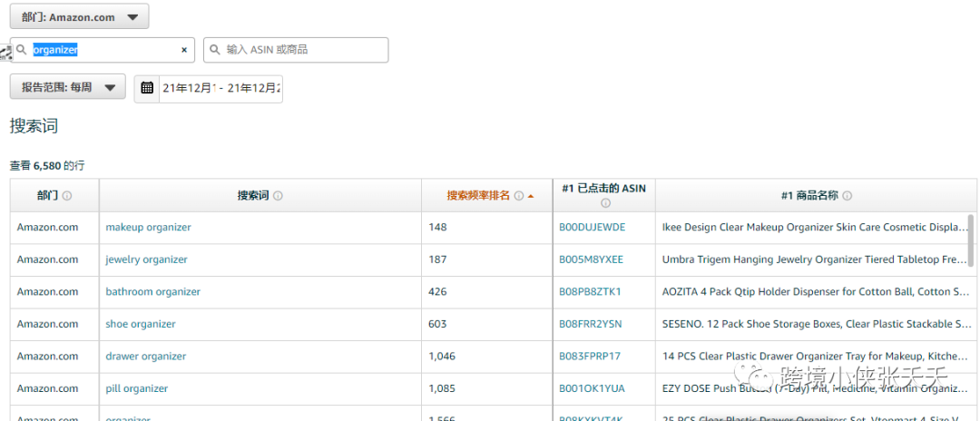Select the 14 PCS Clear Plastic Drawer Organizer name

pos(816,357)
